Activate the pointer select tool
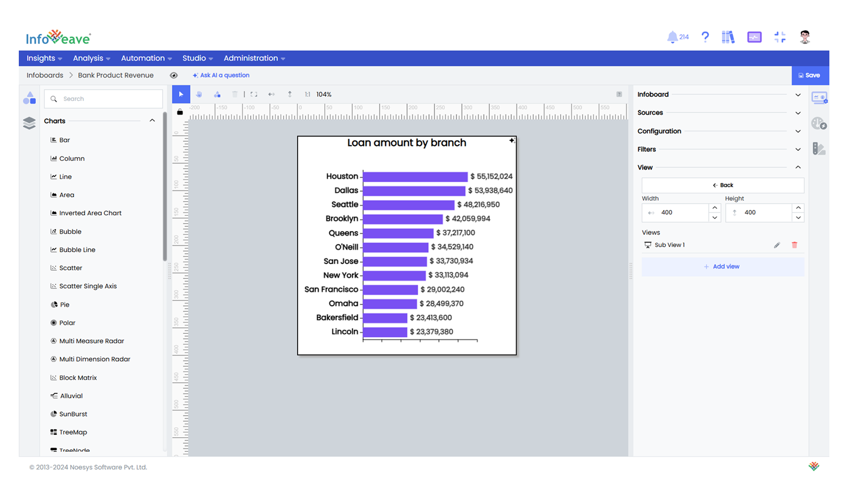Screen dimensions: 851x504 pos(181,94)
